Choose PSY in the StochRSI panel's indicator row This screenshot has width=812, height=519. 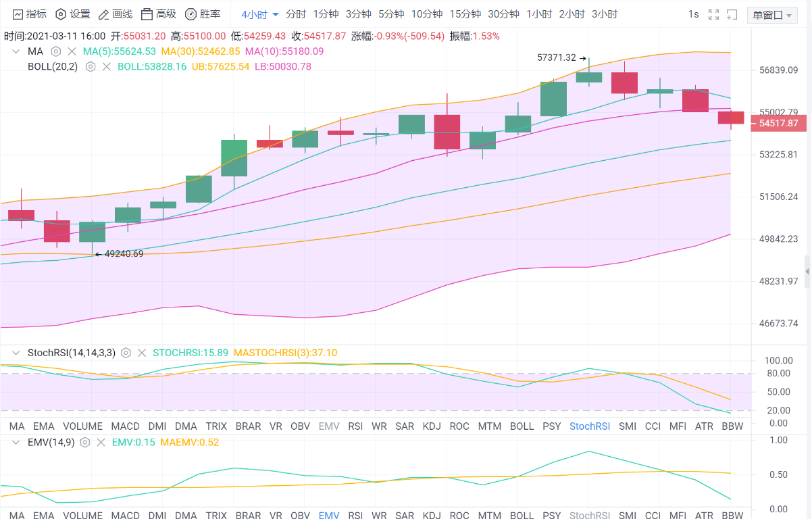552,426
